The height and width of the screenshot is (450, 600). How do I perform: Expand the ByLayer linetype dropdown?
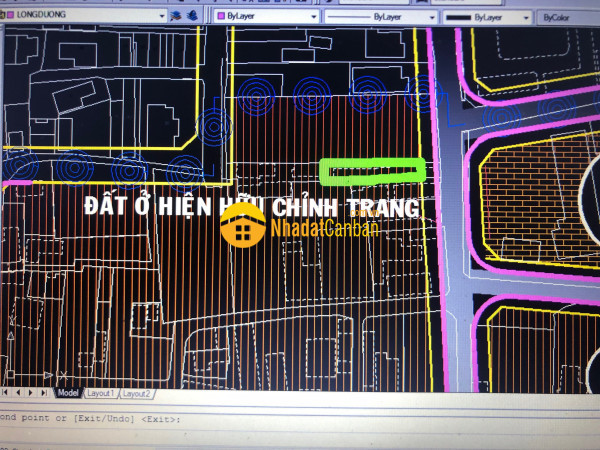click(x=431, y=17)
